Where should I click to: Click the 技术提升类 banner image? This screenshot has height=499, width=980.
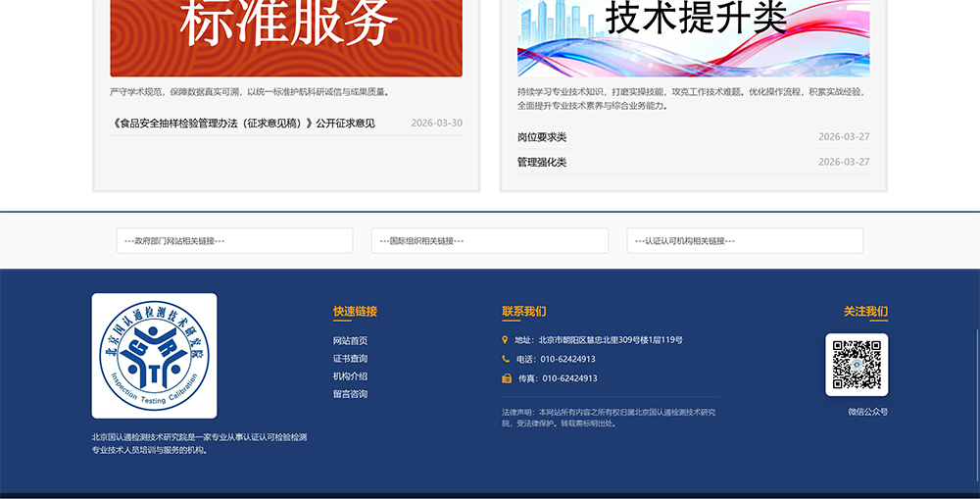point(693,38)
